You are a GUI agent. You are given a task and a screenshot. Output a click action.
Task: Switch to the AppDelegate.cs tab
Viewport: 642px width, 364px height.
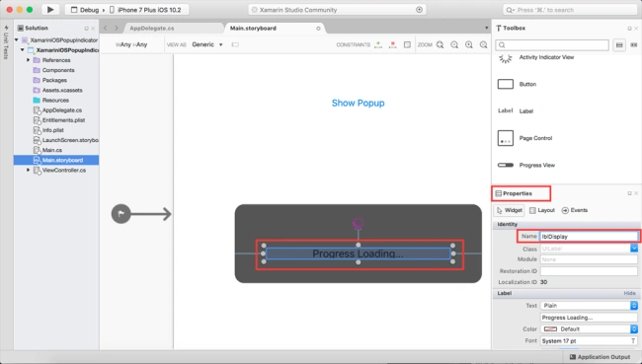pos(152,29)
